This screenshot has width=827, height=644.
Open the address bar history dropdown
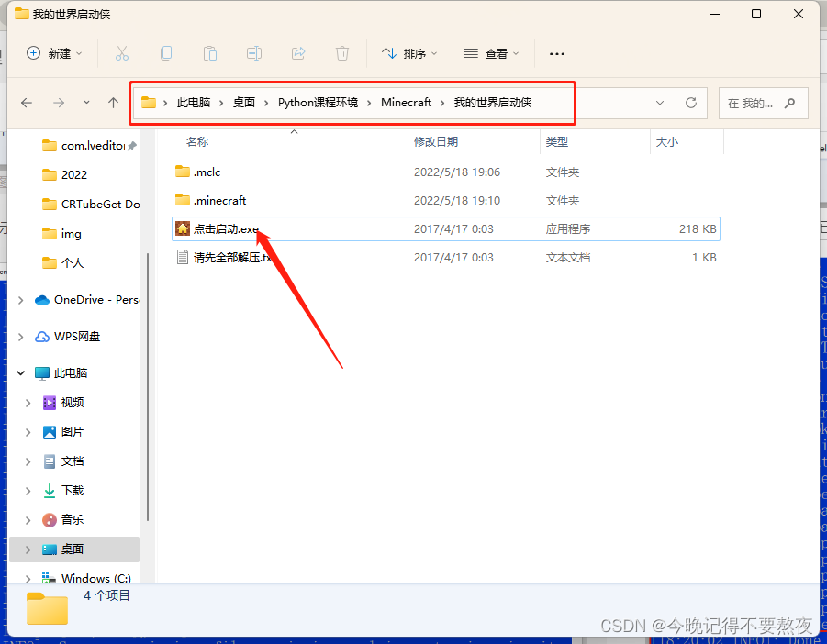(660, 103)
